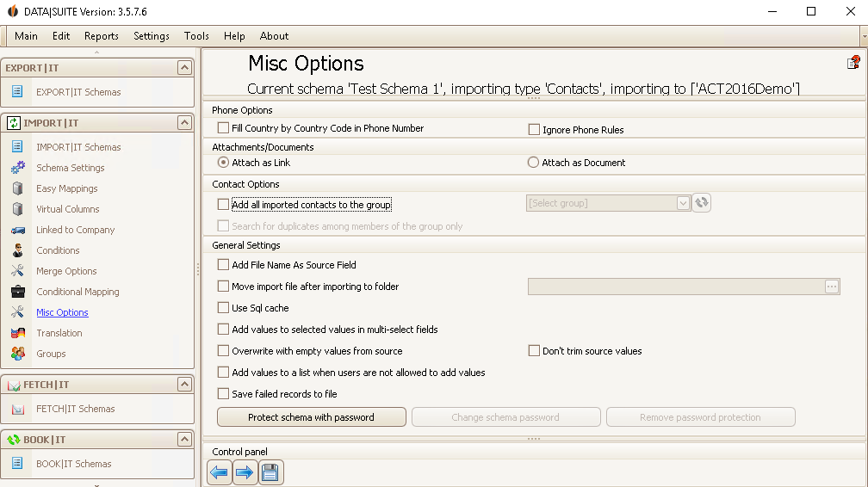This screenshot has height=487, width=868.
Task: Enable Add File Name As Source Field
Action: (x=223, y=264)
